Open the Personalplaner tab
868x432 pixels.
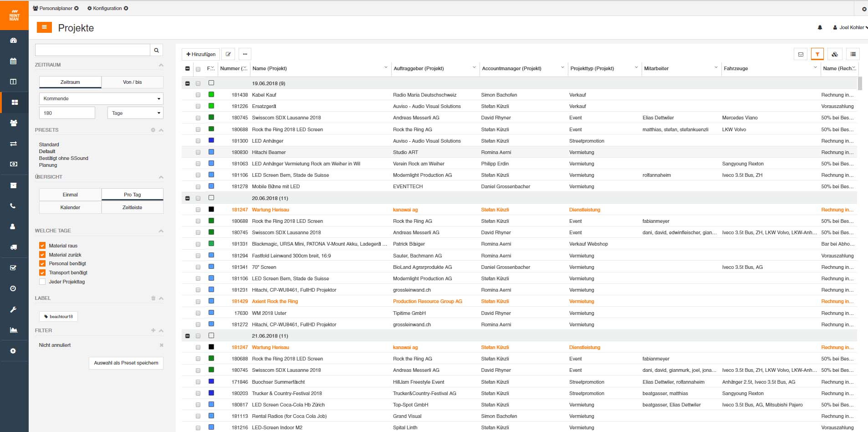[x=55, y=8]
